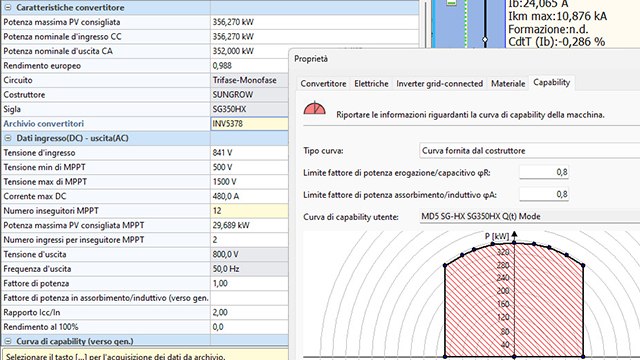The image size is (640, 360).
Task: Click the Rendimento europeo row label
Action: [42, 66]
